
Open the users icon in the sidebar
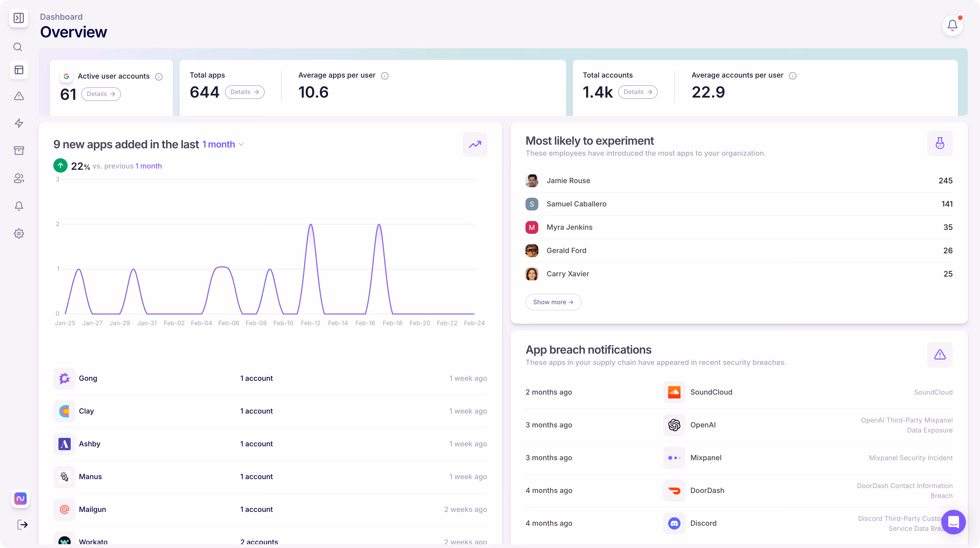(18, 178)
